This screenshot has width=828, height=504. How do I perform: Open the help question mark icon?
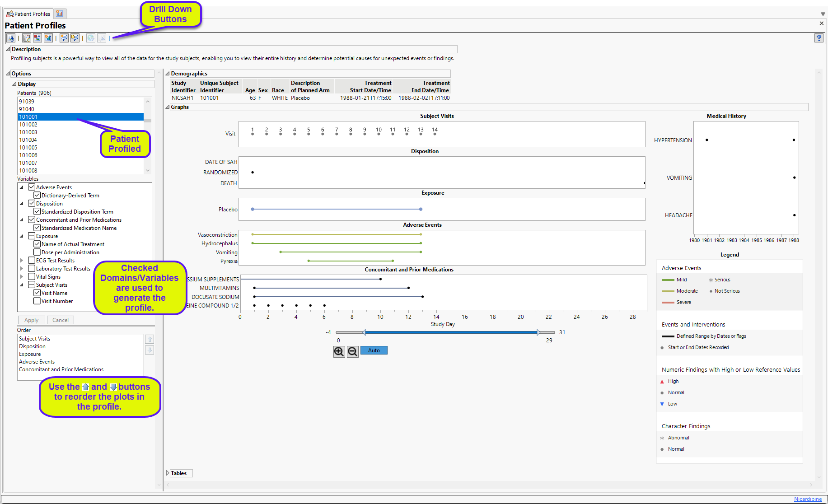(819, 38)
